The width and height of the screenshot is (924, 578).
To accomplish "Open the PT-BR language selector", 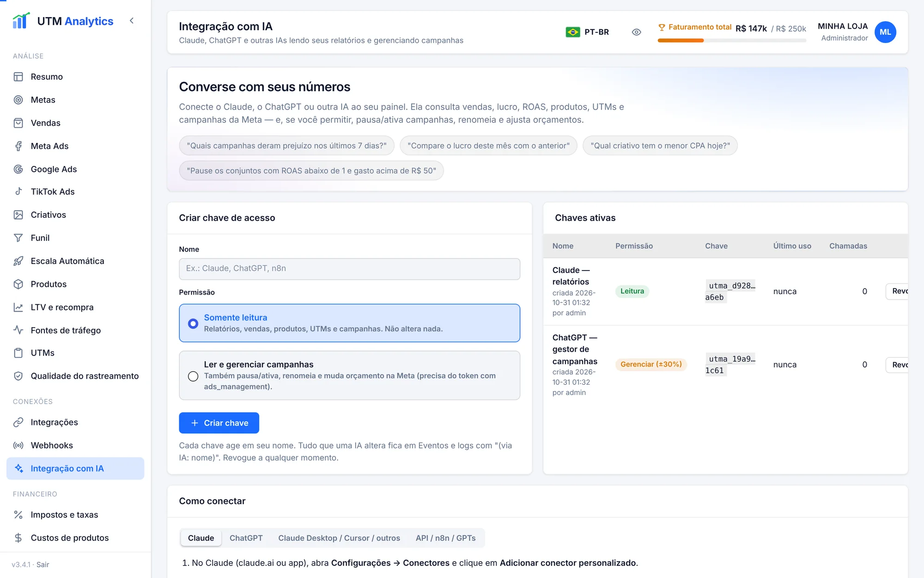I will pos(587,32).
